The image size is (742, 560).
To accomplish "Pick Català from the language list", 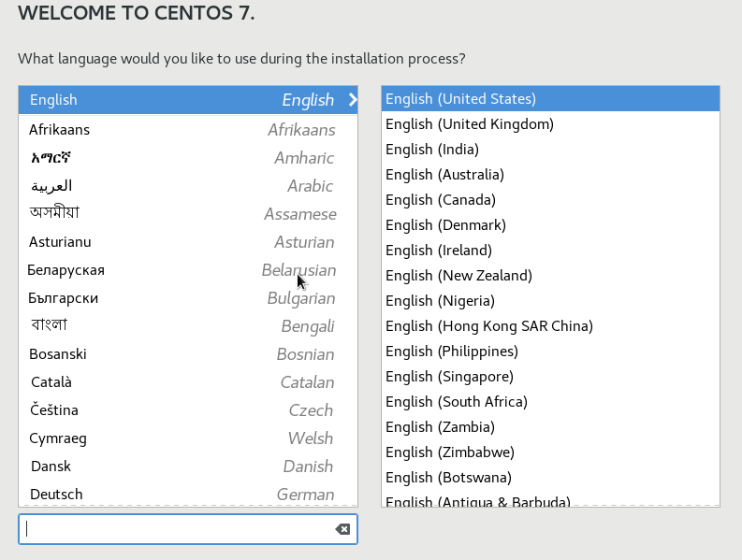I will click(x=187, y=382).
